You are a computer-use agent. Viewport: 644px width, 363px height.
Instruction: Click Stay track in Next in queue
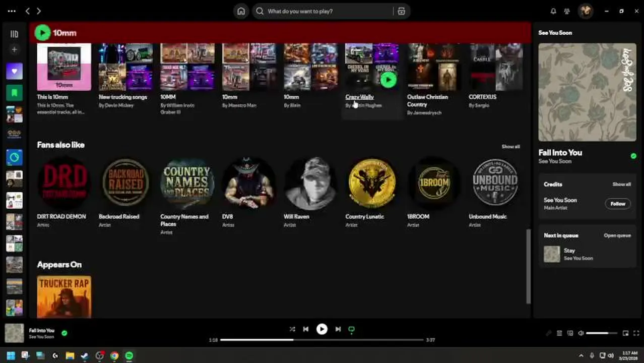pyautogui.click(x=587, y=254)
